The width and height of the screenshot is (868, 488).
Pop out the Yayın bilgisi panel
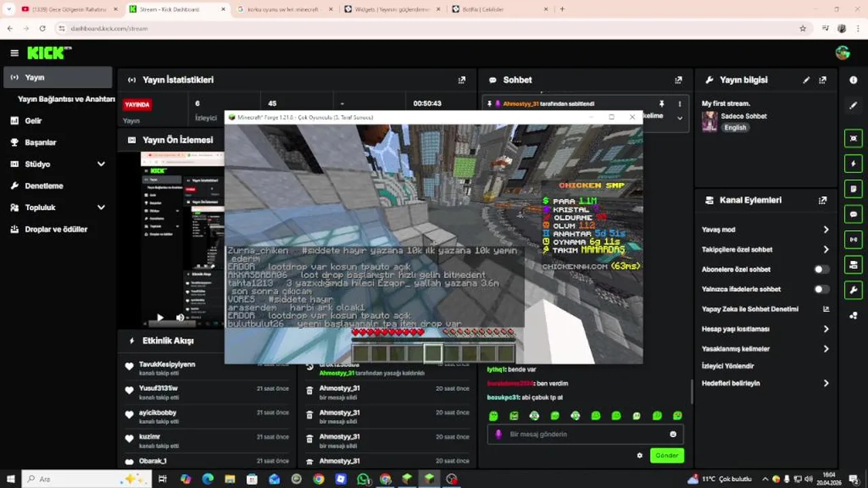click(823, 80)
